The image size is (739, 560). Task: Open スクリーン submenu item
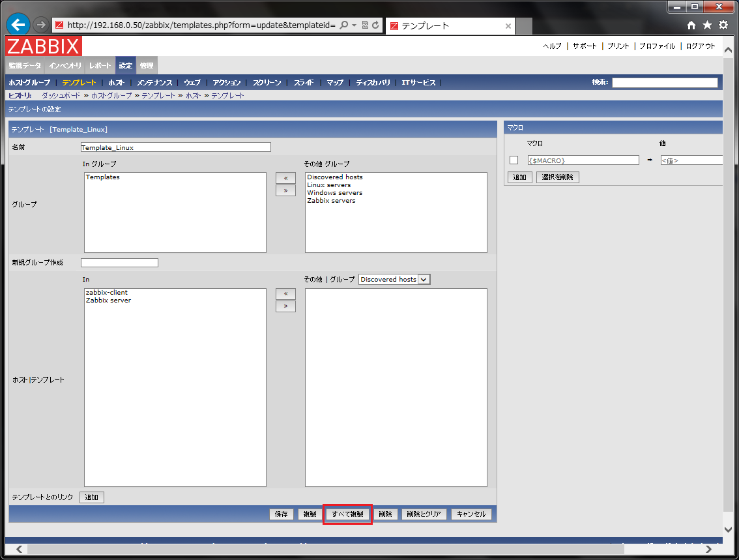click(x=267, y=83)
